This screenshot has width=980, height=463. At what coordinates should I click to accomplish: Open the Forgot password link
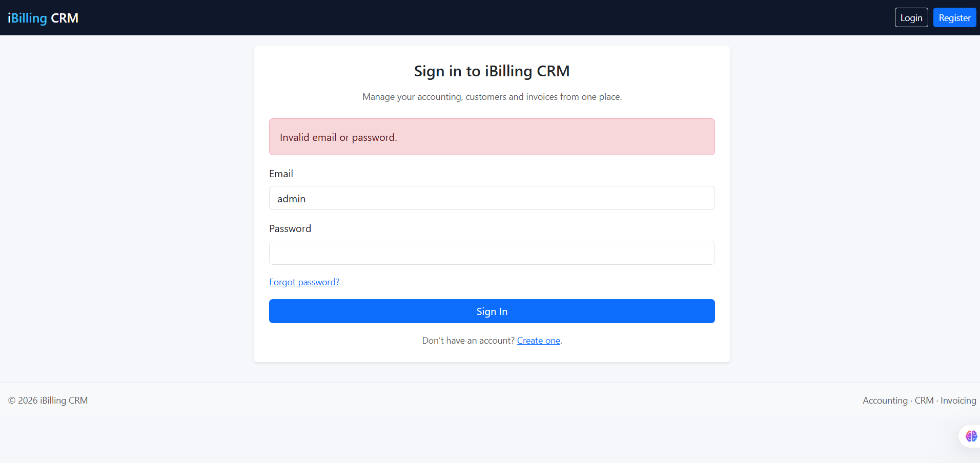point(304,282)
